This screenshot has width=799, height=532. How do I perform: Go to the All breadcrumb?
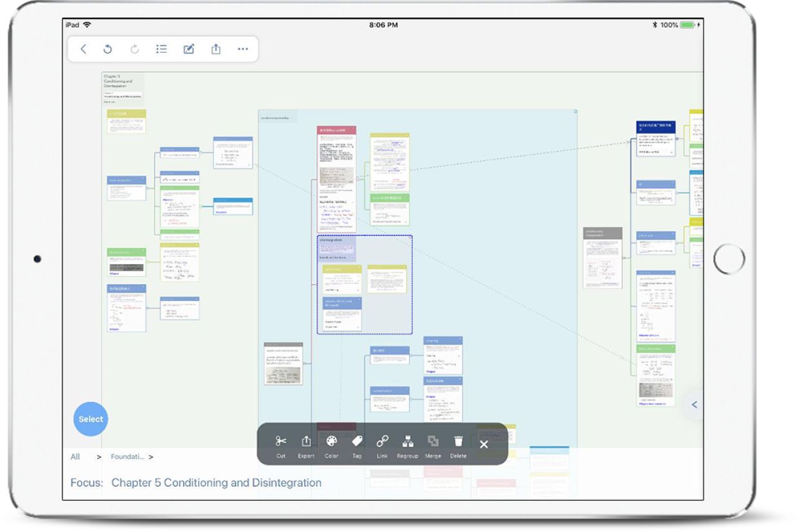pyautogui.click(x=75, y=457)
